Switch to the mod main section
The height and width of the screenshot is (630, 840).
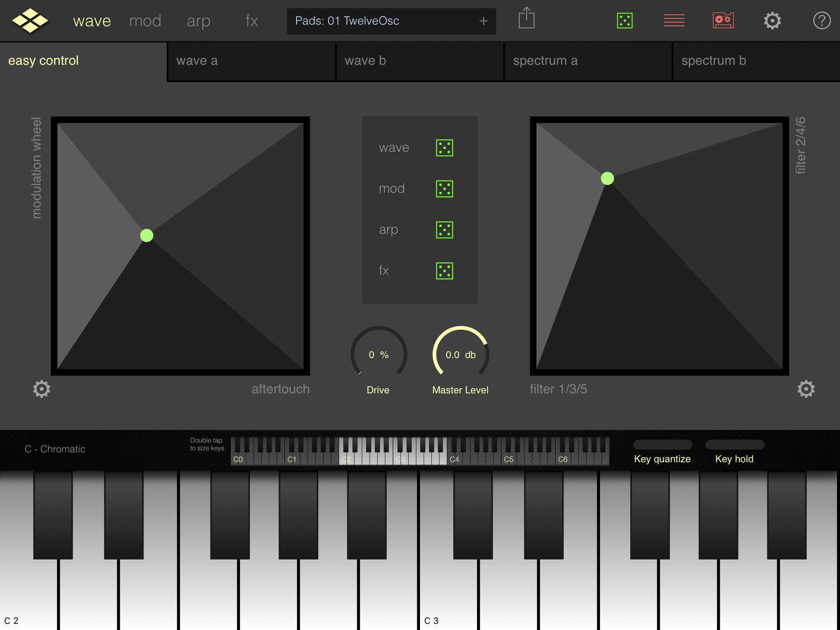point(145,21)
